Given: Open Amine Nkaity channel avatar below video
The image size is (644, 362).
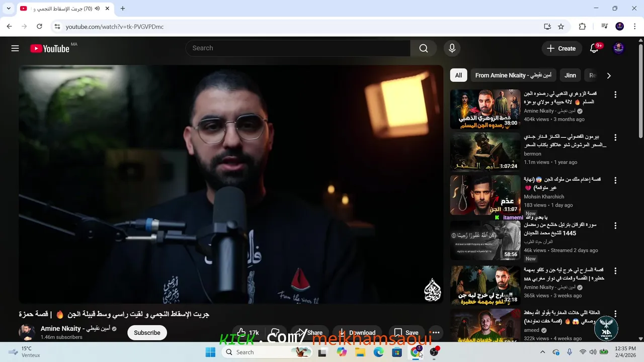Looking at the screenshot, I should point(27,332).
